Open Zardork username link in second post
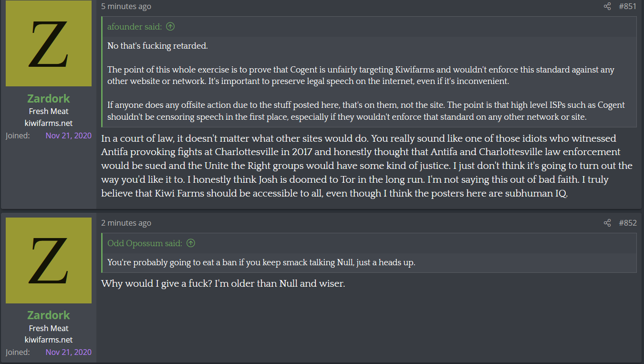644x364 pixels. [49, 315]
